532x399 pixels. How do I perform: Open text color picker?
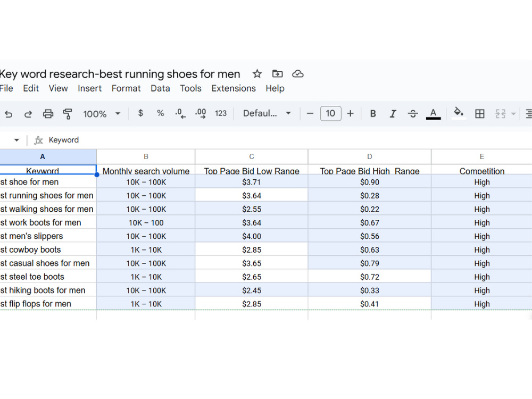click(x=433, y=114)
